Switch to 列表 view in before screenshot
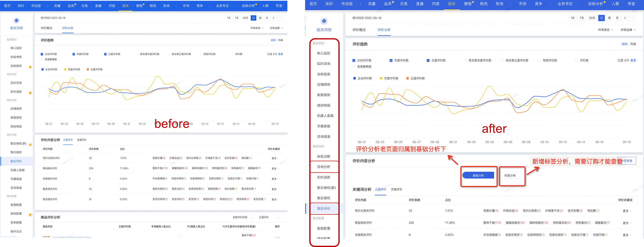Image resolution: width=644 pixels, height=247 pixels. coord(280,40)
